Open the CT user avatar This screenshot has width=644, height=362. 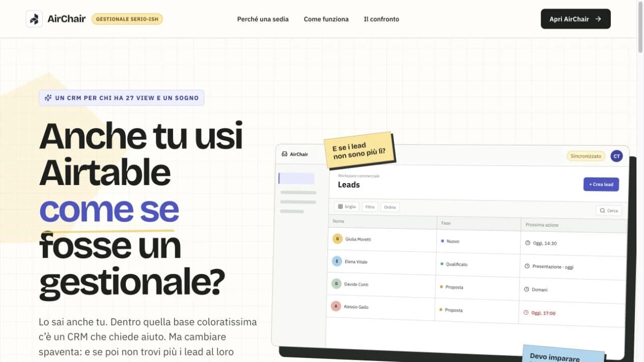617,156
